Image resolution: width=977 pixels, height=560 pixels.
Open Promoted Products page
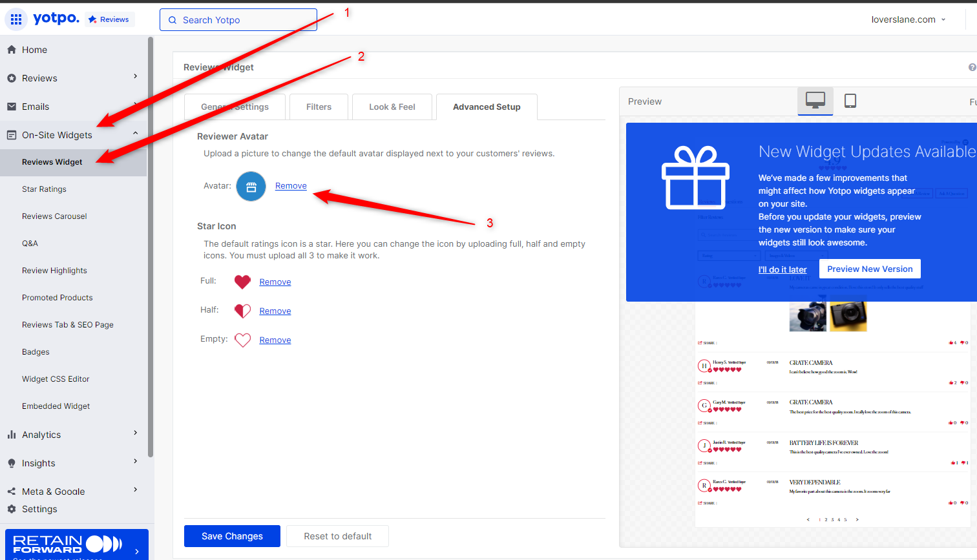tap(58, 298)
